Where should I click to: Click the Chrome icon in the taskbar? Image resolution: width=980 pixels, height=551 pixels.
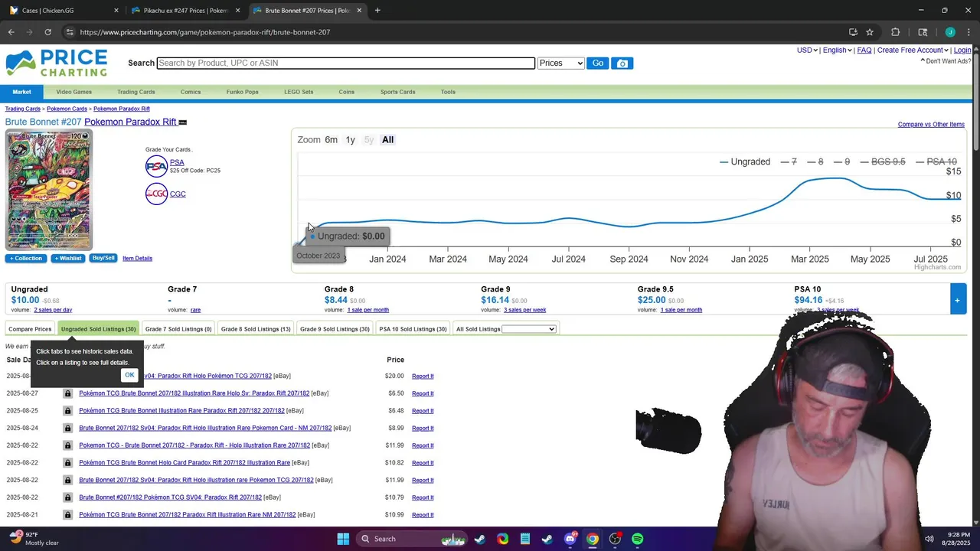click(593, 539)
